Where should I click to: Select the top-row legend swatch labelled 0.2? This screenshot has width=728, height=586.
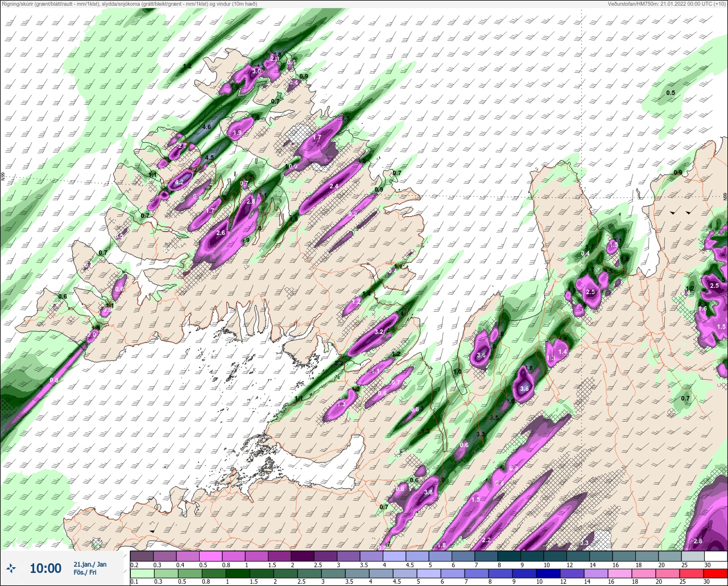[x=142, y=556]
